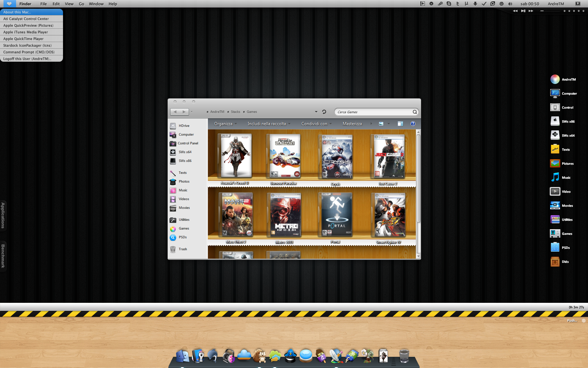Screen dimensions: 588x368
Task: Open the View menu
Action: pyautogui.click(x=69, y=4)
